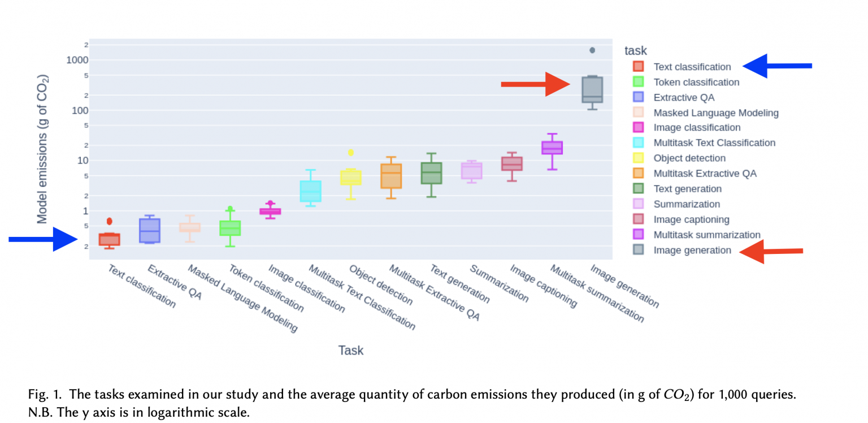
Task: Click the purple Multitask summarization box plot
Action: [552, 148]
